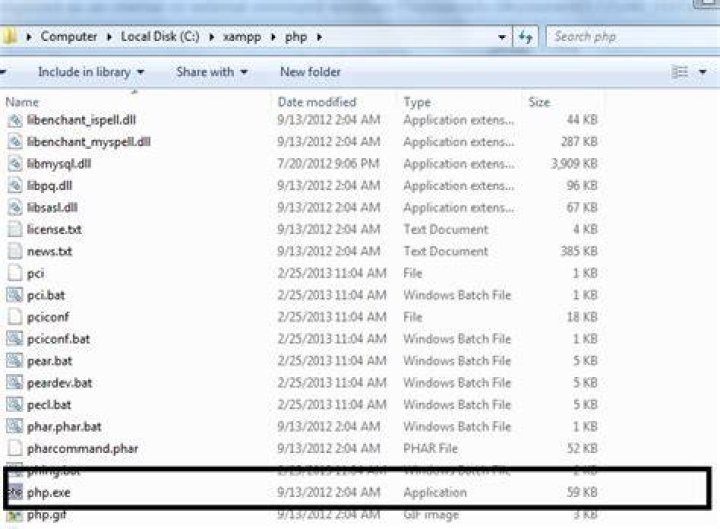This screenshot has height=529, width=720.
Task: Click the libsasl.dll file icon
Action: (x=15, y=208)
